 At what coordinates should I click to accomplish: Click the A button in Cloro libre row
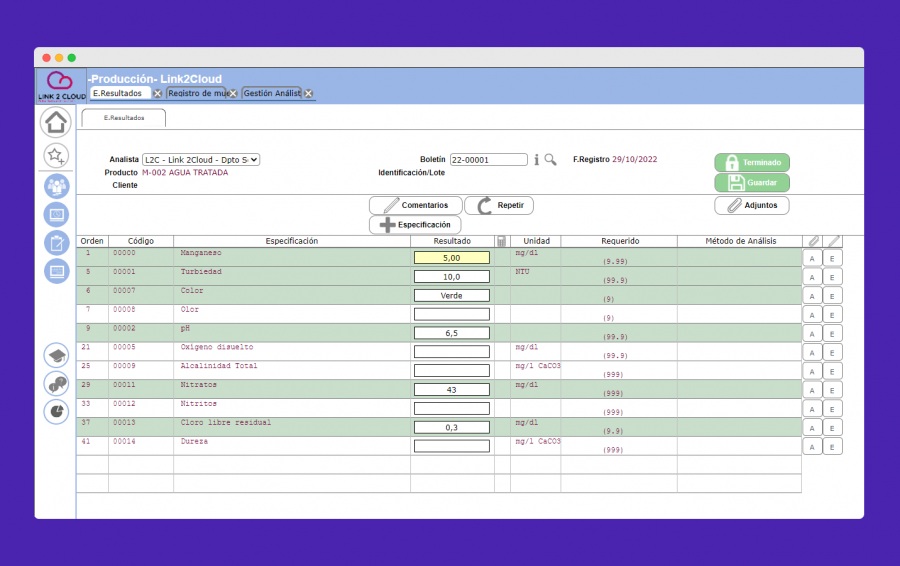(x=812, y=428)
